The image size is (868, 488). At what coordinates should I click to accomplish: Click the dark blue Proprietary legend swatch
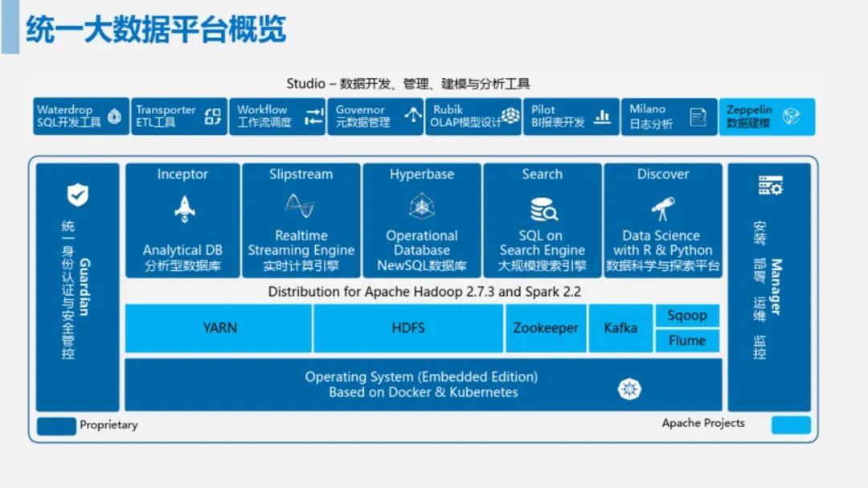(56, 425)
